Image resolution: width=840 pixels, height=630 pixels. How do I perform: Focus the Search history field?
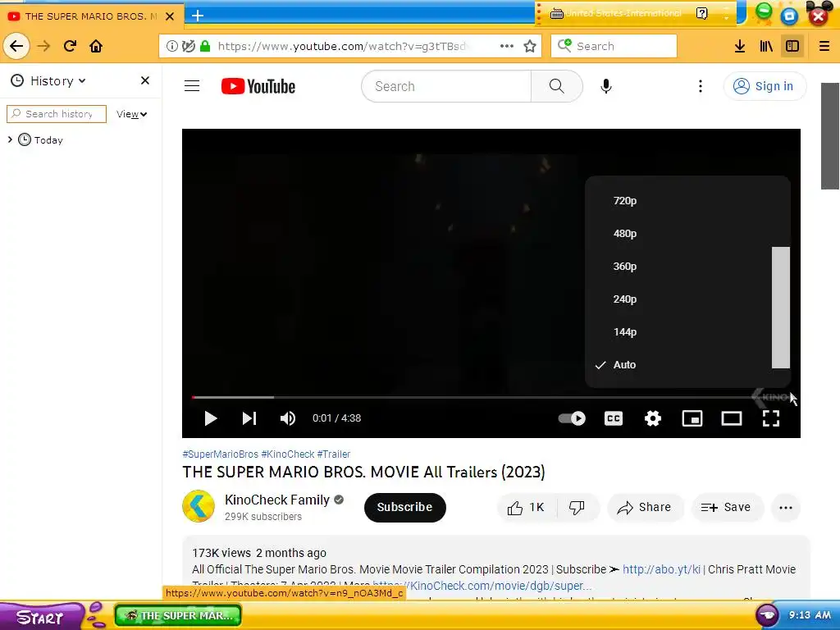pos(57,114)
